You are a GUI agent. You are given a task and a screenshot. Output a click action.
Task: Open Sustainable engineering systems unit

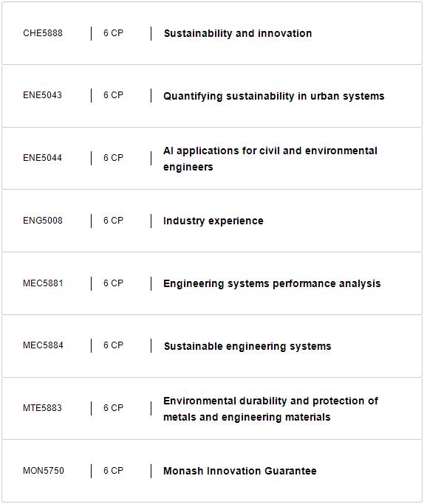click(247, 346)
